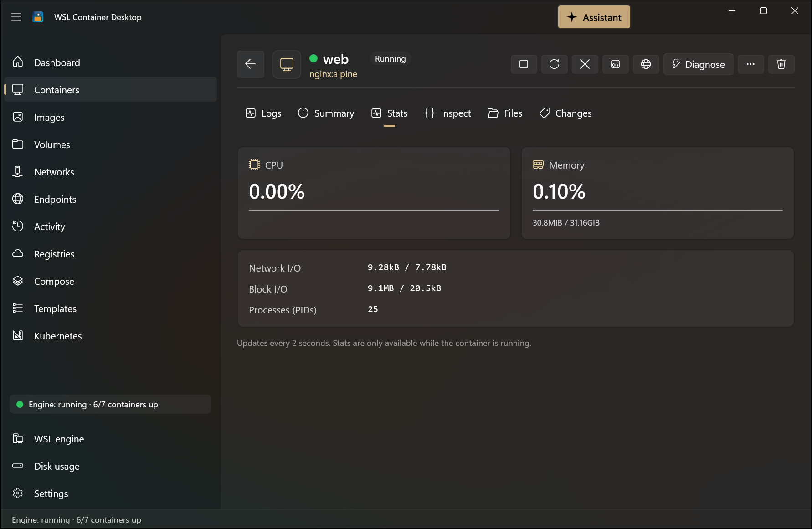The height and width of the screenshot is (529, 812).
Task: Click the Diagnose button
Action: coord(698,64)
